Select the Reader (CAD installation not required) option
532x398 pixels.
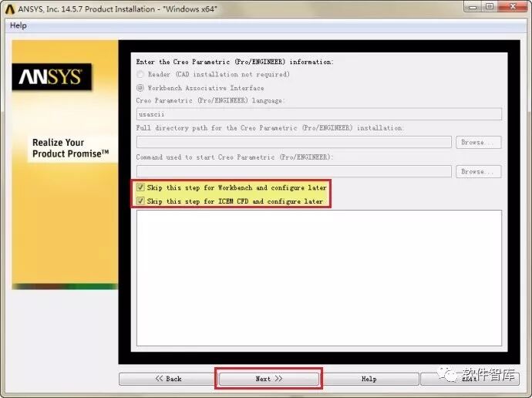point(140,74)
